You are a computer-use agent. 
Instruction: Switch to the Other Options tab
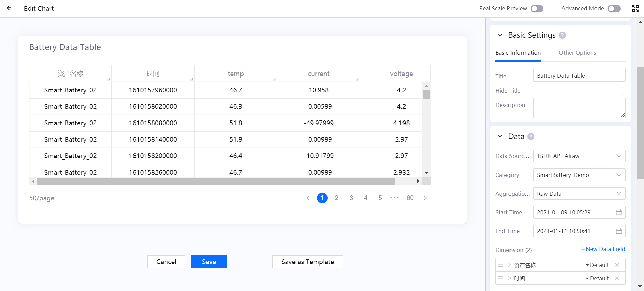click(577, 53)
